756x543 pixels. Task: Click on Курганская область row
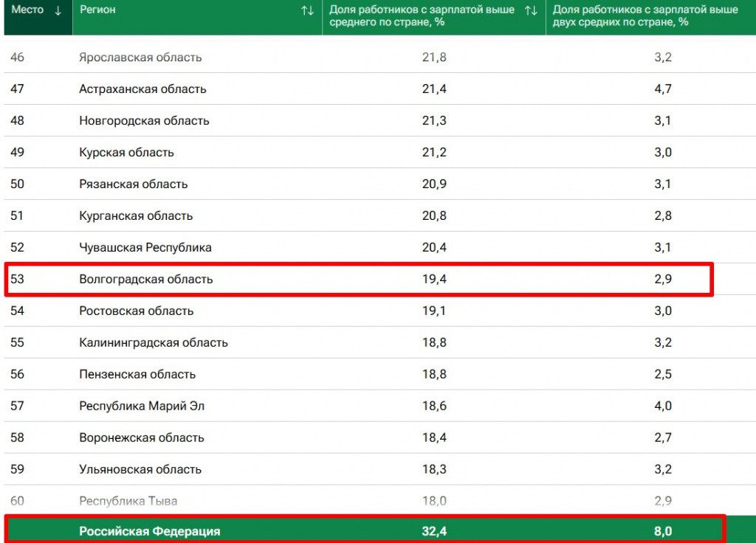coord(136,216)
